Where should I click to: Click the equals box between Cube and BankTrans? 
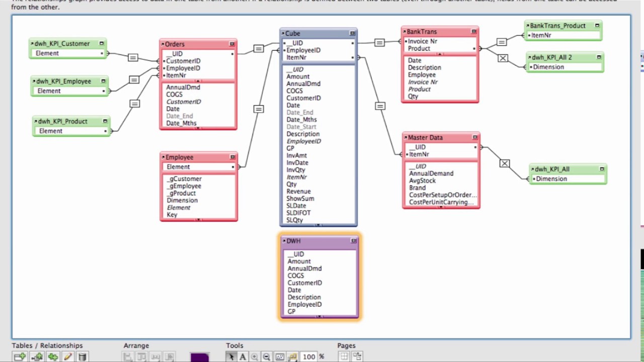point(379,43)
